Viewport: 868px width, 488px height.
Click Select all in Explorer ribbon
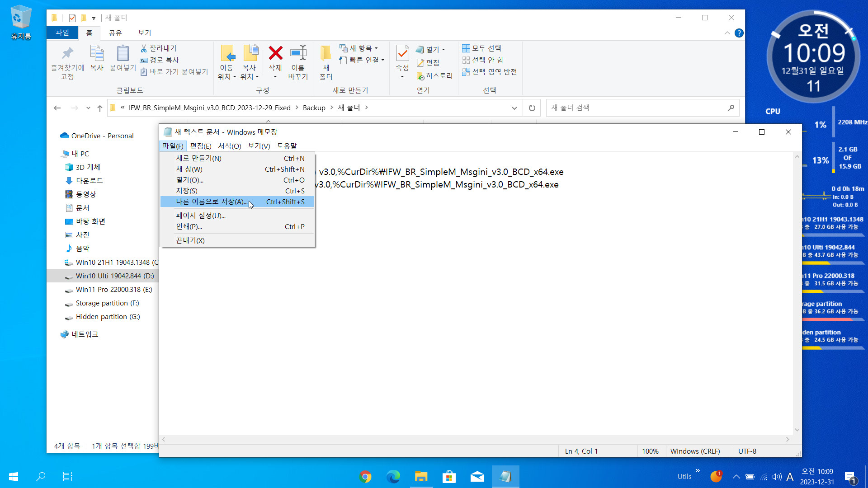(481, 48)
